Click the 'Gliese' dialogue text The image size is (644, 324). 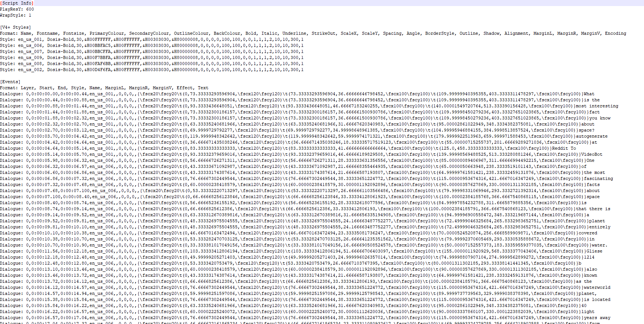pyautogui.click(x=594, y=251)
